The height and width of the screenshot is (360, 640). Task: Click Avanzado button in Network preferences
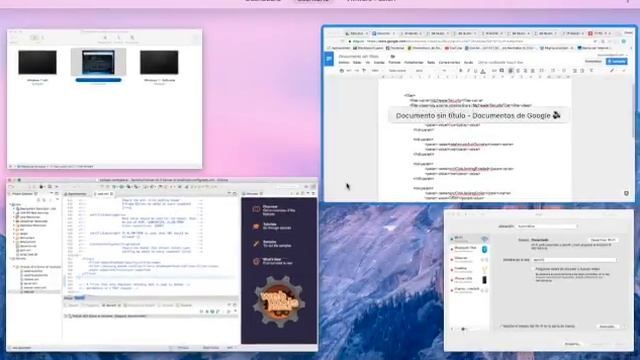coord(607,327)
